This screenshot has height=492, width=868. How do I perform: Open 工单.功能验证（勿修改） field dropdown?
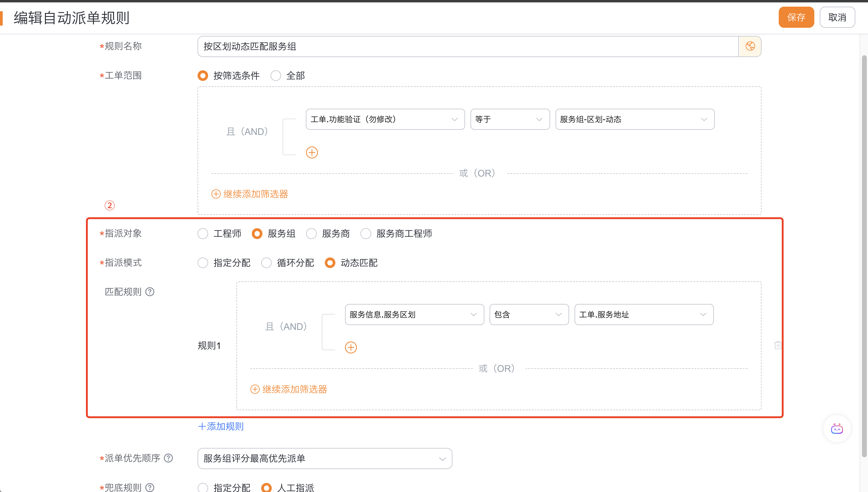click(385, 119)
